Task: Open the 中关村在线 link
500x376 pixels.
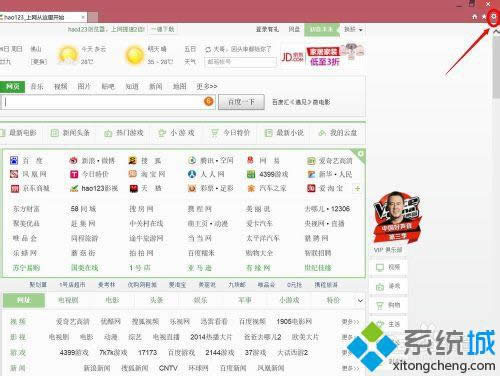Action: coord(147,224)
